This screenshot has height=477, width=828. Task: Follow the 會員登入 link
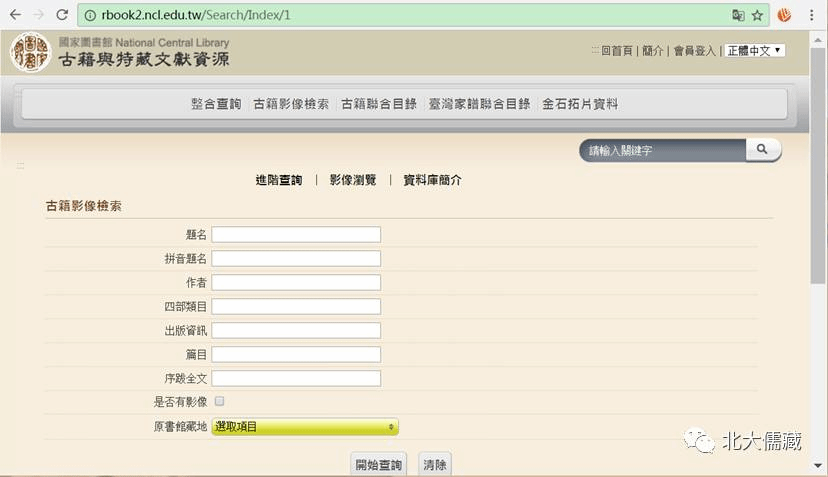[694, 51]
